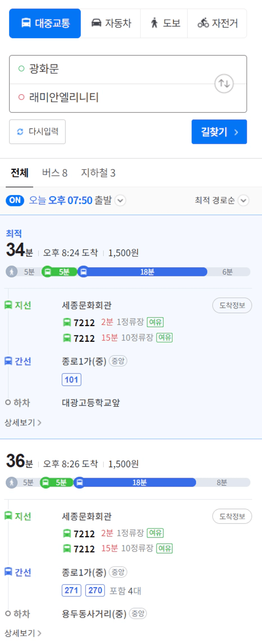This screenshot has width=262, height=644.
Task: Click blue bus icon on 34분 route bar
Action: coord(83,272)
